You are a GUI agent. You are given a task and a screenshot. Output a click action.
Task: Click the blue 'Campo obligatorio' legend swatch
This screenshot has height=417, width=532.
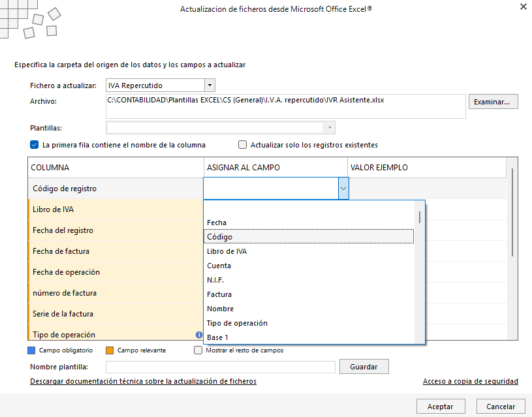(x=31, y=350)
